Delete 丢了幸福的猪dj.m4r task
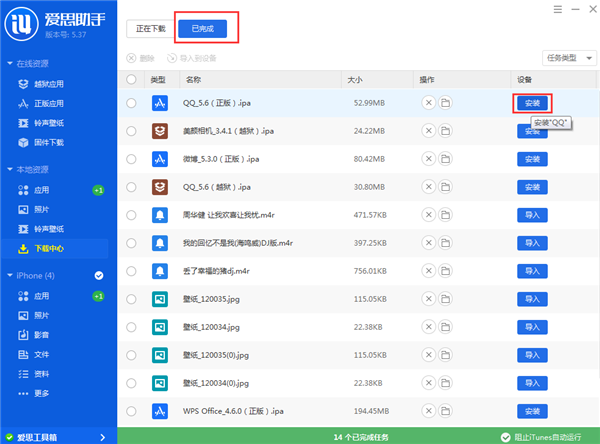This screenshot has height=444, width=600. point(429,271)
